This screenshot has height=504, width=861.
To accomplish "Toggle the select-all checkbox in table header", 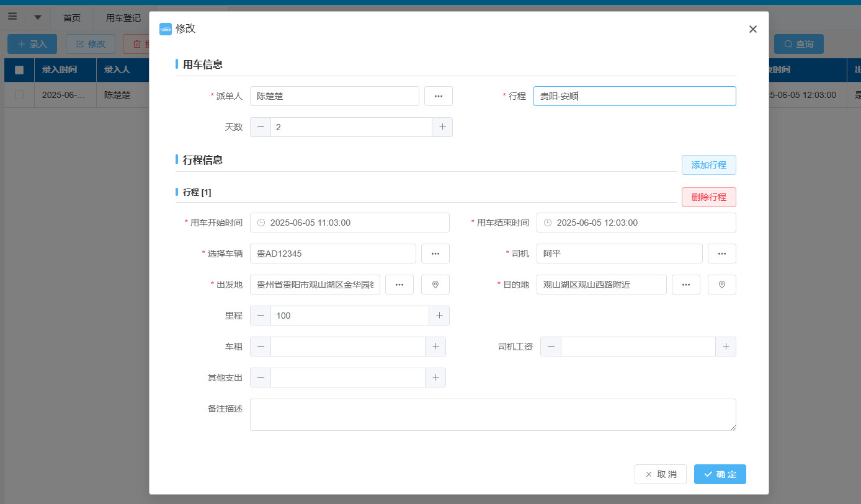I will [x=19, y=70].
